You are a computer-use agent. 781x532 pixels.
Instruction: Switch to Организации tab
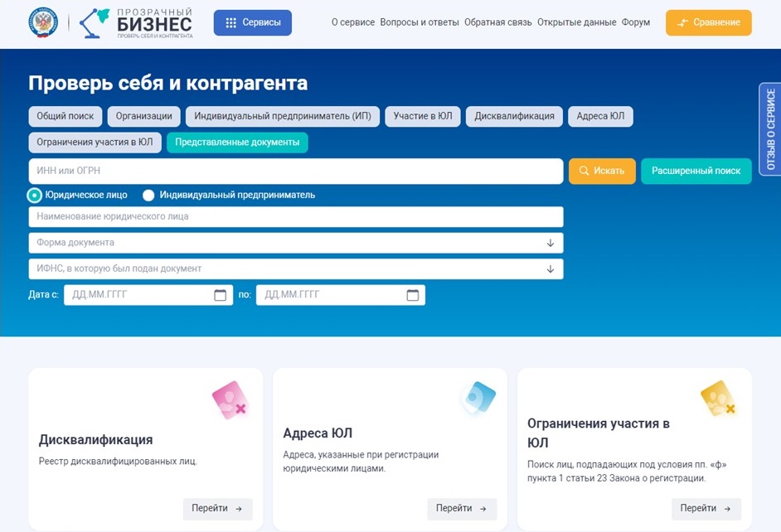(144, 116)
